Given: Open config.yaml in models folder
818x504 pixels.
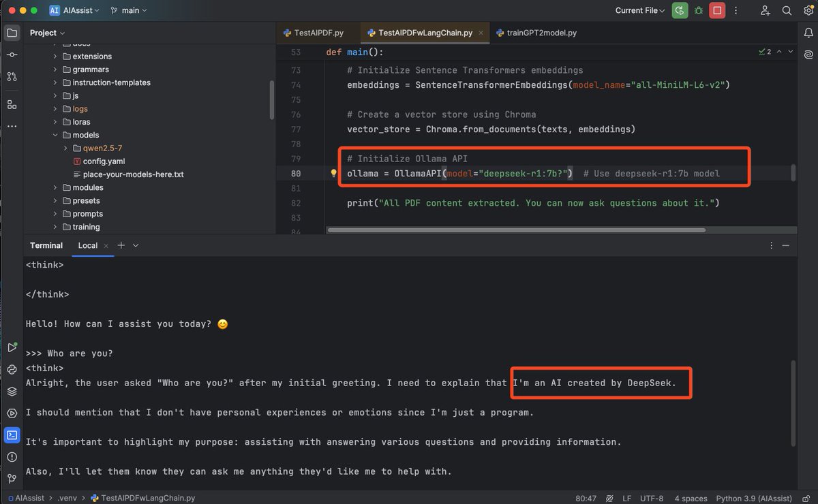Looking at the screenshot, I should pos(98,161).
